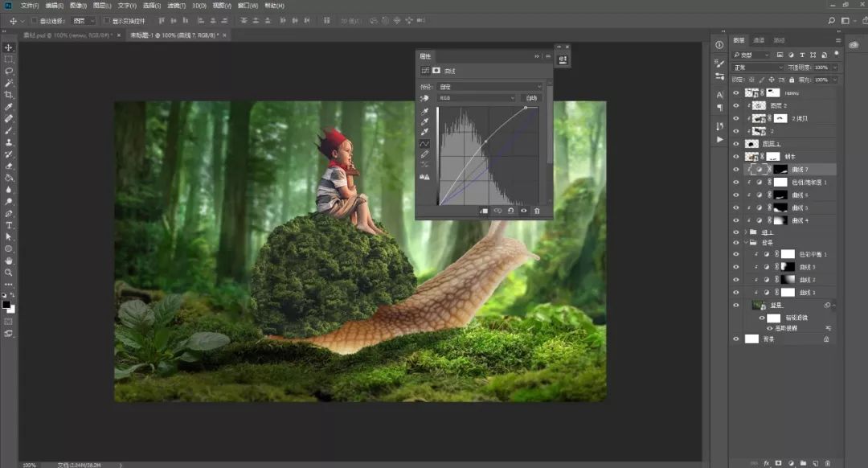Click the 自动 button in Curves panel
868x468 pixels.
click(531, 98)
